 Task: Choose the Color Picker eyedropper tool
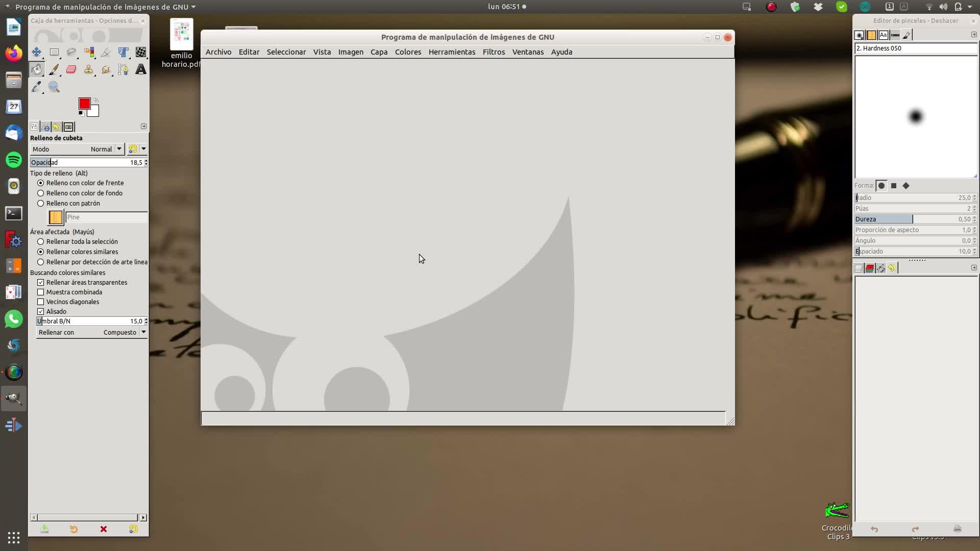tap(36, 87)
